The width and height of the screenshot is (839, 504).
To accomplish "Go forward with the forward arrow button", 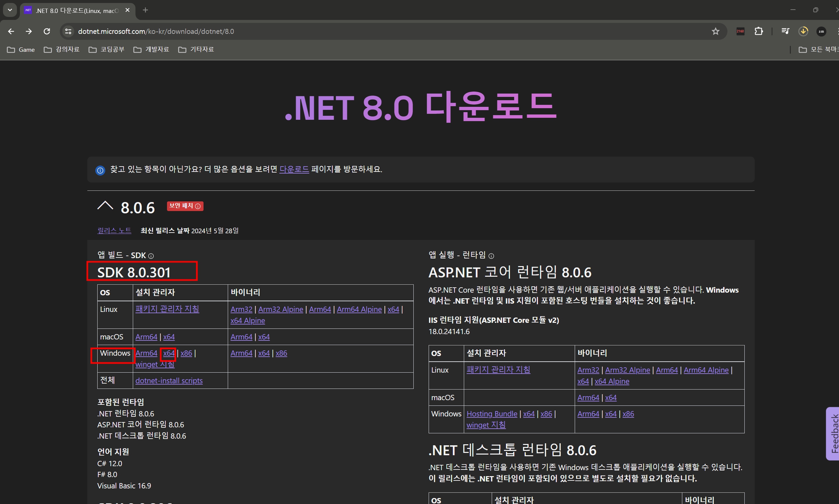I will (x=29, y=31).
